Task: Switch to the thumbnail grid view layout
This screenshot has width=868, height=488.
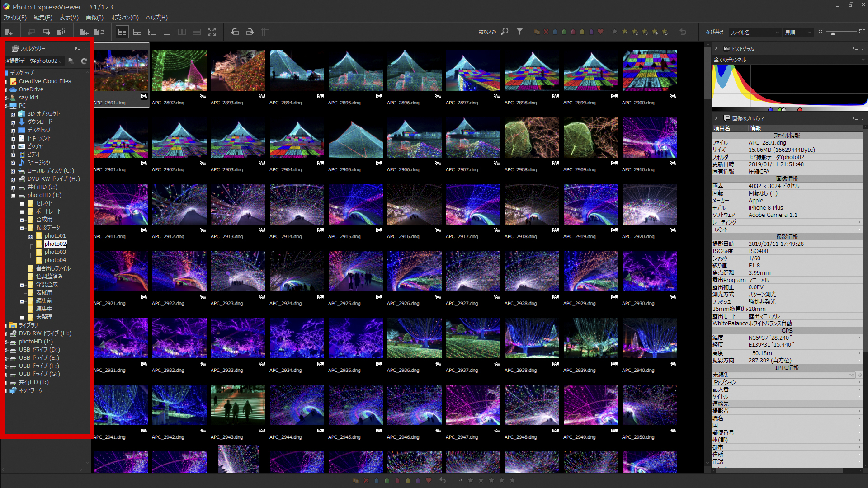Action: (122, 32)
